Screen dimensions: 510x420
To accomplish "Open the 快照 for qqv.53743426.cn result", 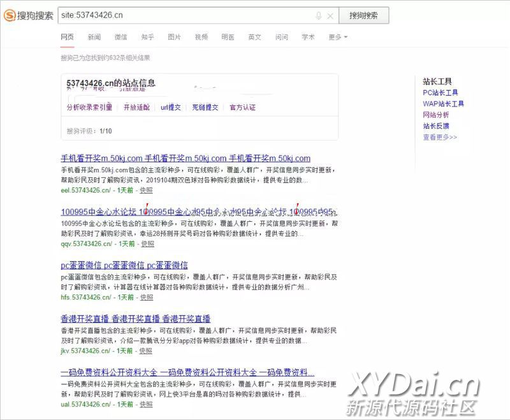I will point(148,244).
